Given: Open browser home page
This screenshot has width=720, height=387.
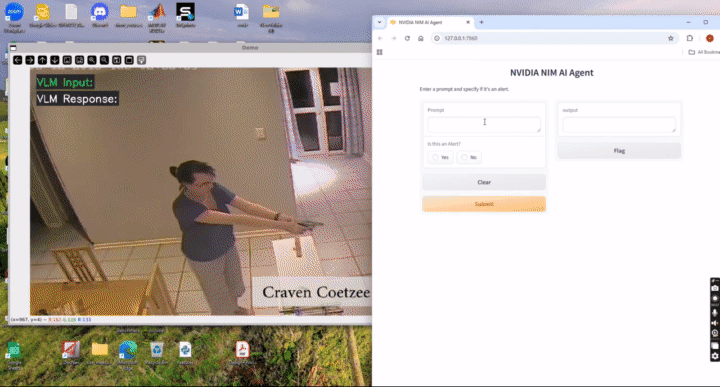Looking at the screenshot, I should click(x=421, y=38).
